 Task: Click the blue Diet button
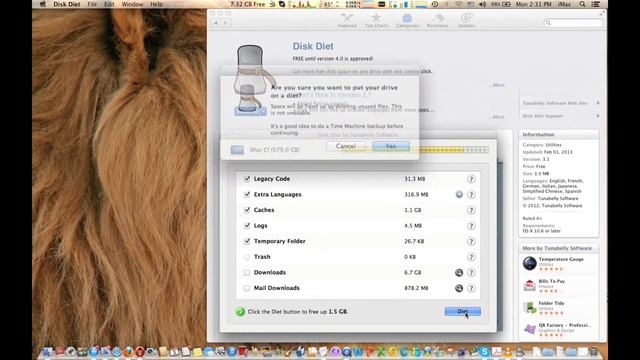pos(462,311)
